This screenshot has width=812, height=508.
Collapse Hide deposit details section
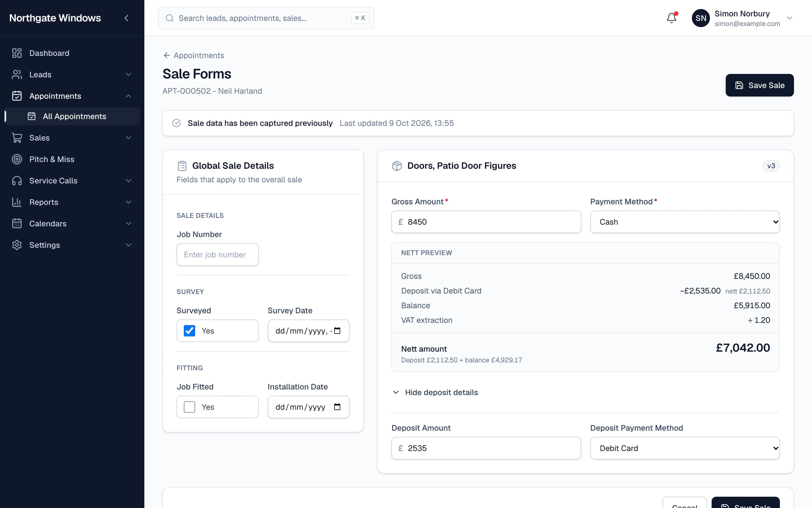(435, 392)
